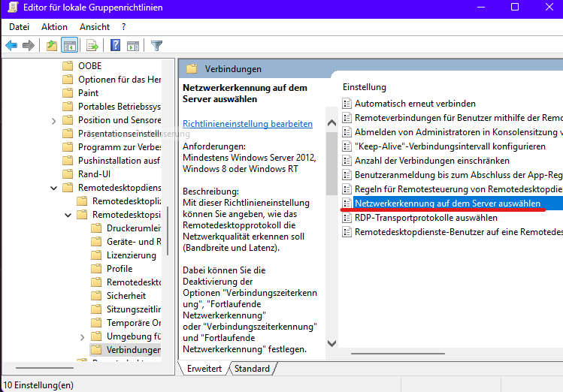The height and width of the screenshot is (392, 563).
Task: Click the Filter funnel icon
Action: tap(156, 46)
